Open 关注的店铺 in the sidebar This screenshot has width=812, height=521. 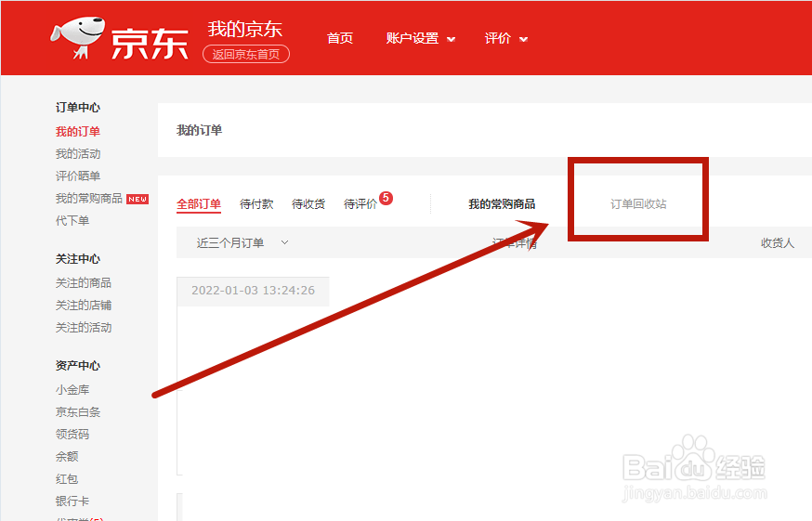pos(84,305)
